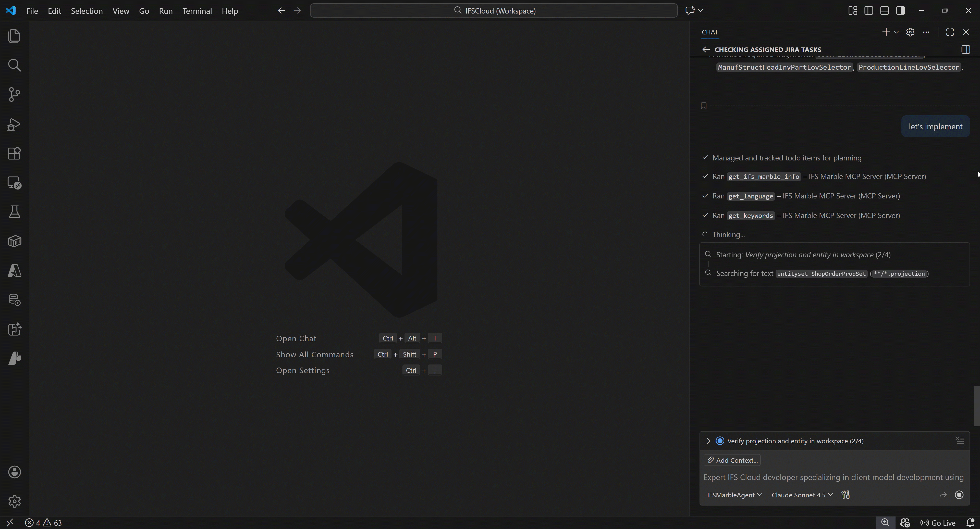Open the Terminal menu
Screen dimensions: 980x529
[197, 11]
